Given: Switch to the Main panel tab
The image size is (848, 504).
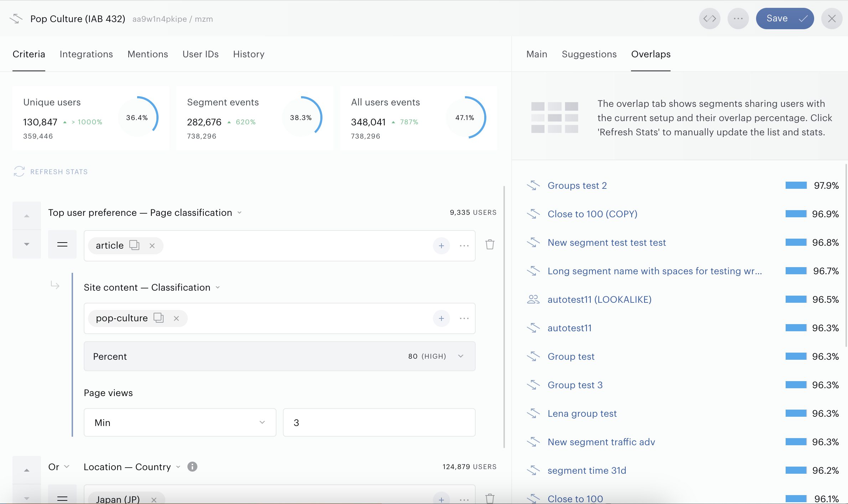Looking at the screenshot, I should [537, 54].
